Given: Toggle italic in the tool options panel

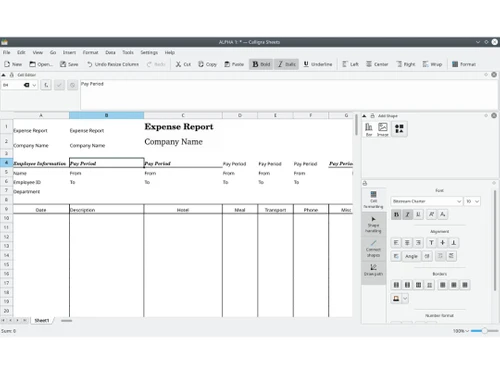Looking at the screenshot, I should (407, 214).
